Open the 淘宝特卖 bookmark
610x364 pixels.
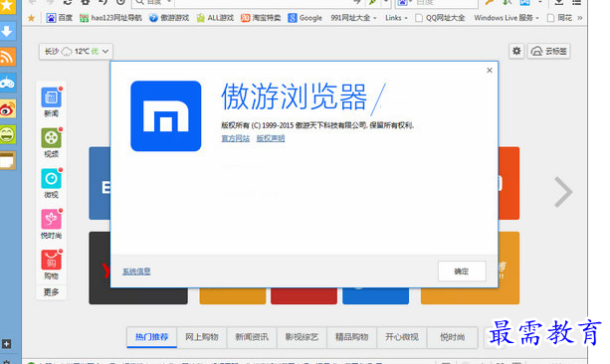(261, 18)
